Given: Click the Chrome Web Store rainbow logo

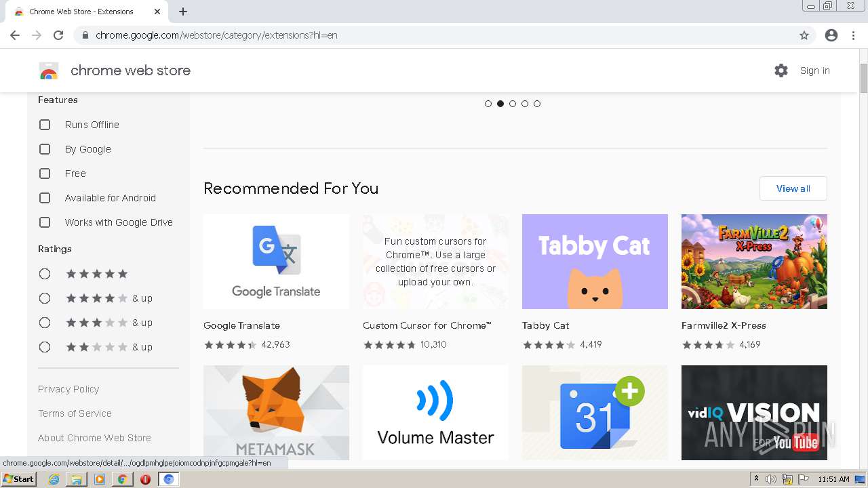Looking at the screenshot, I should coord(49,70).
